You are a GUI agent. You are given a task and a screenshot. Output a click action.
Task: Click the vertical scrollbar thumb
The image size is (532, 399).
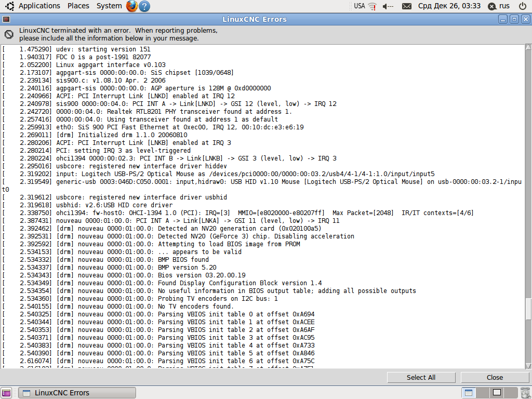(x=528, y=309)
